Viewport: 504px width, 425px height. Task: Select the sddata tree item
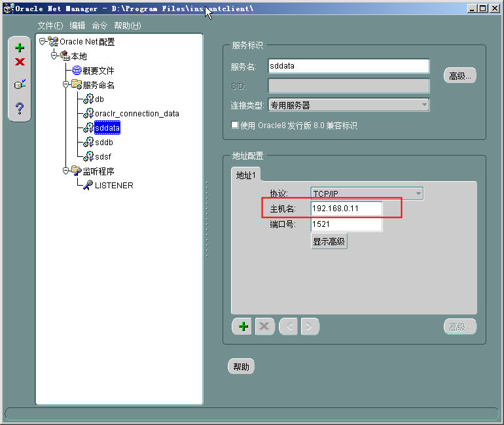click(107, 127)
